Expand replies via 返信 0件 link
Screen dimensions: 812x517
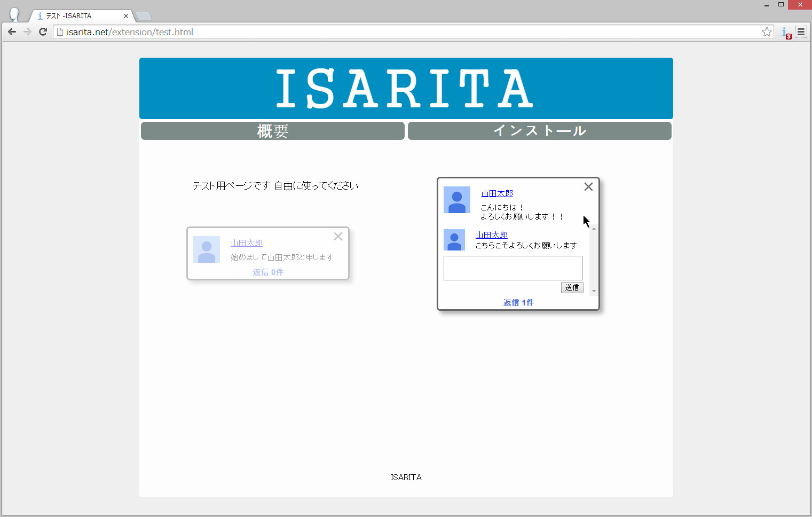268,272
